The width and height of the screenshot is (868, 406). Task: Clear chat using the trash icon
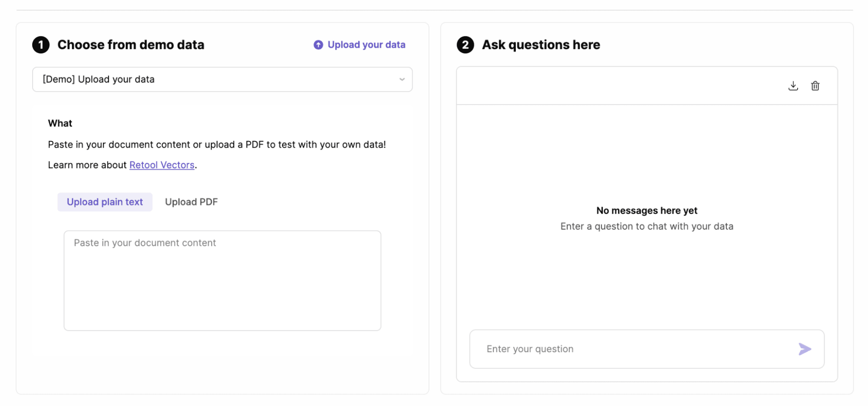(815, 86)
